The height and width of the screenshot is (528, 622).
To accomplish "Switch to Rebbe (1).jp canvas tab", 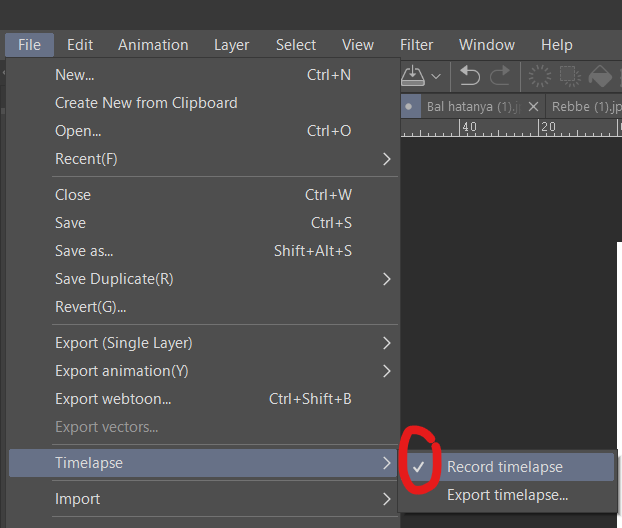I will (586, 106).
